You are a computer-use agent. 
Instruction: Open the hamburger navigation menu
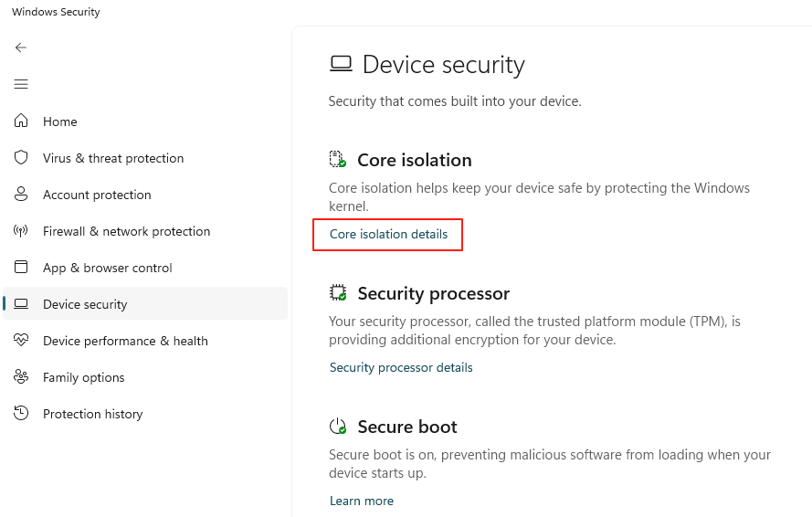tap(21, 84)
